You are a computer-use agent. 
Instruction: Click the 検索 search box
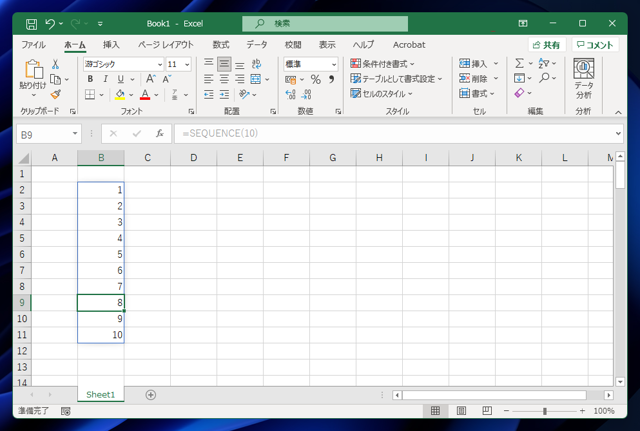coord(325,24)
